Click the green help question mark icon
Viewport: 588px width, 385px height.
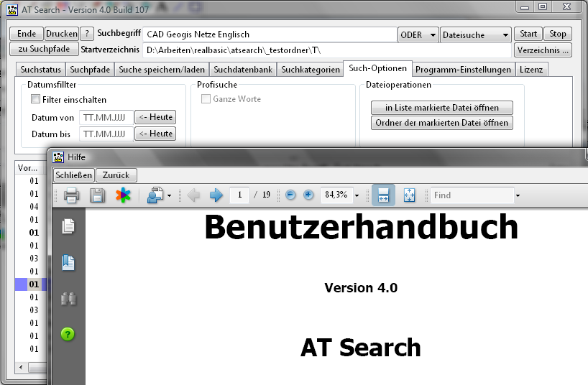pyautogui.click(x=68, y=334)
